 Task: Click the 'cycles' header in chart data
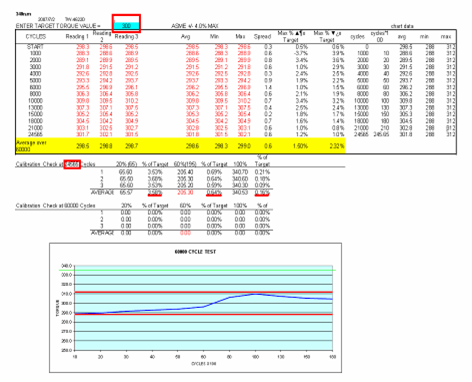pyautogui.click(x=357, y=37)
